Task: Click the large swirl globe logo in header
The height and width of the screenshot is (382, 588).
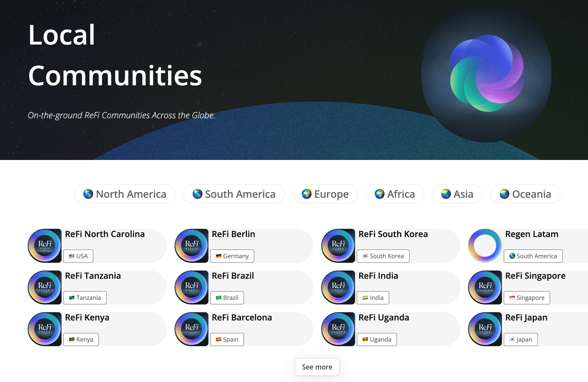Action: coord(486,73)
